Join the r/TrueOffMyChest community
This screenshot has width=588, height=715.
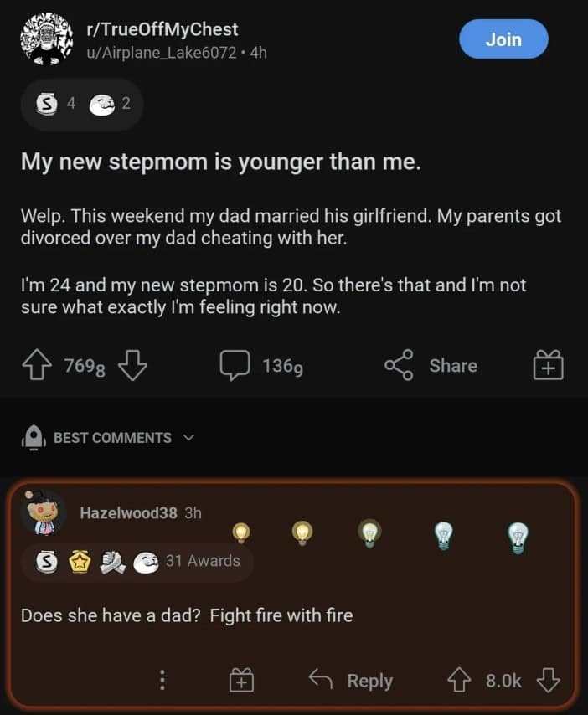503,39
